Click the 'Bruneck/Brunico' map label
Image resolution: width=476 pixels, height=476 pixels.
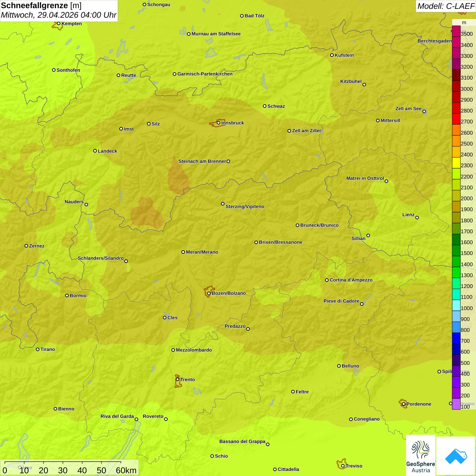point(320,225)
